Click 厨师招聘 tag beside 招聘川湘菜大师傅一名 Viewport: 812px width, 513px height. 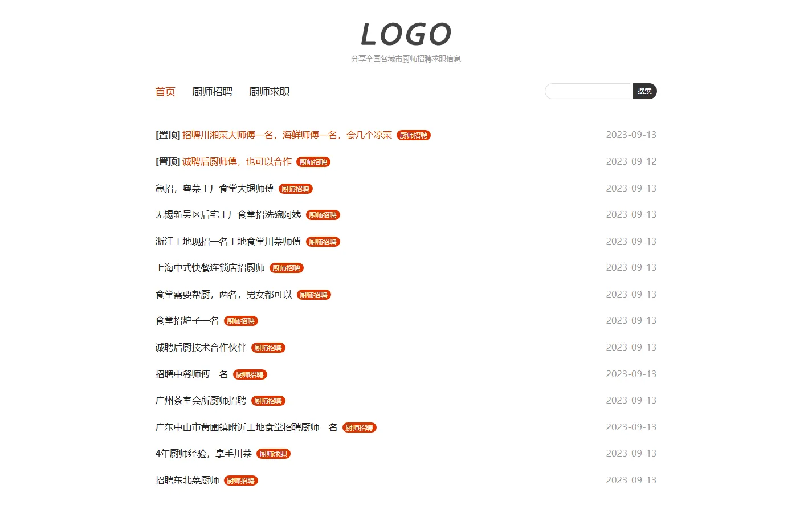[414, 136]
